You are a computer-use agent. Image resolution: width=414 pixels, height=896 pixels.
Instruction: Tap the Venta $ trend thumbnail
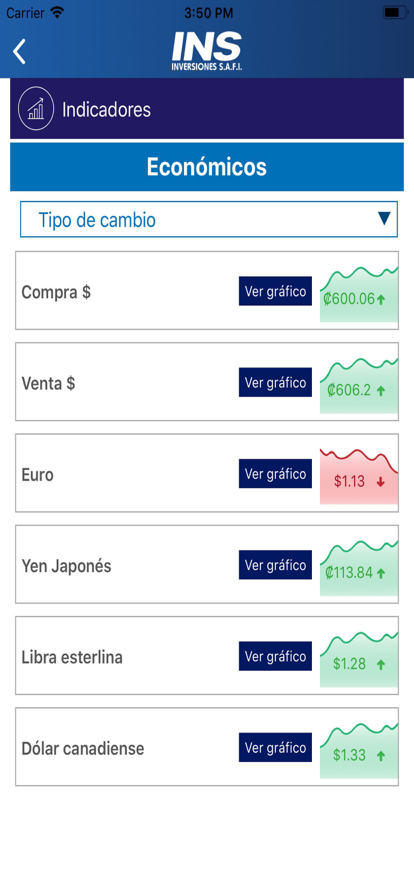point(359,385)
